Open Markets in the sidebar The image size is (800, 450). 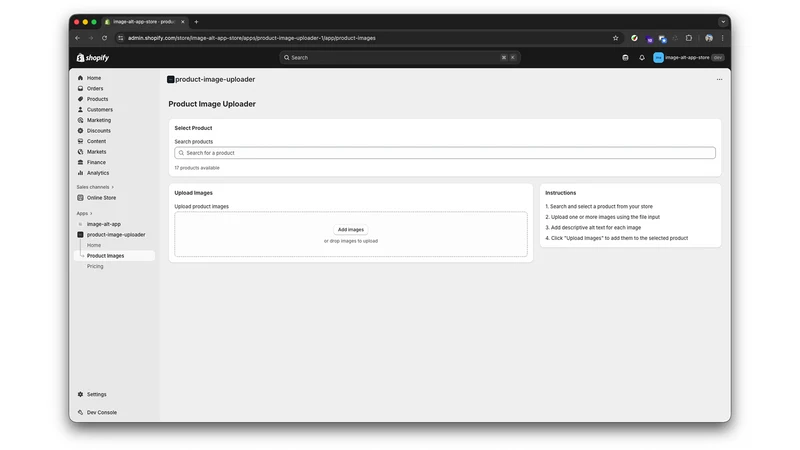96,152
